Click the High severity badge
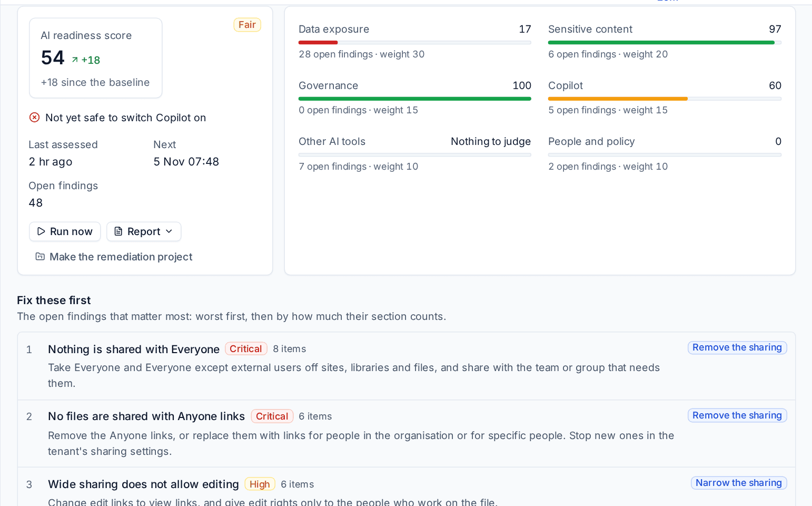The image size is (812, 506). (260, 484)
